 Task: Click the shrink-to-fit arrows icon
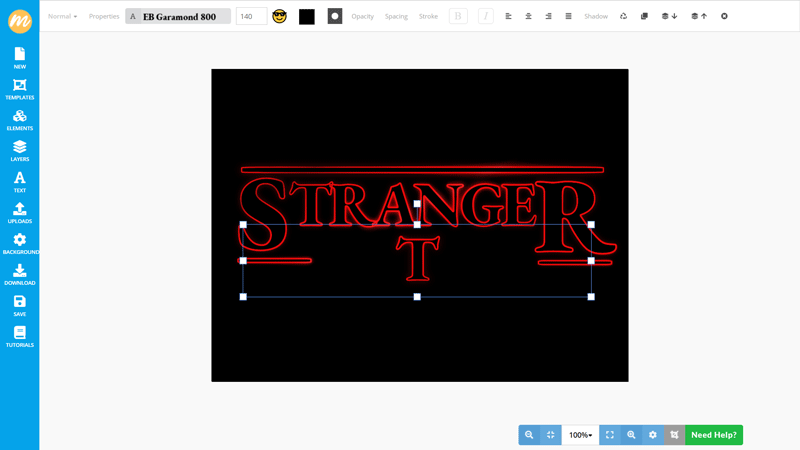click(x=551, y=435)
